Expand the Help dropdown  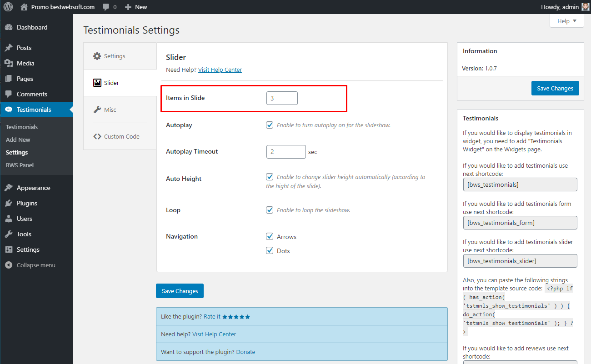point(566,21)
